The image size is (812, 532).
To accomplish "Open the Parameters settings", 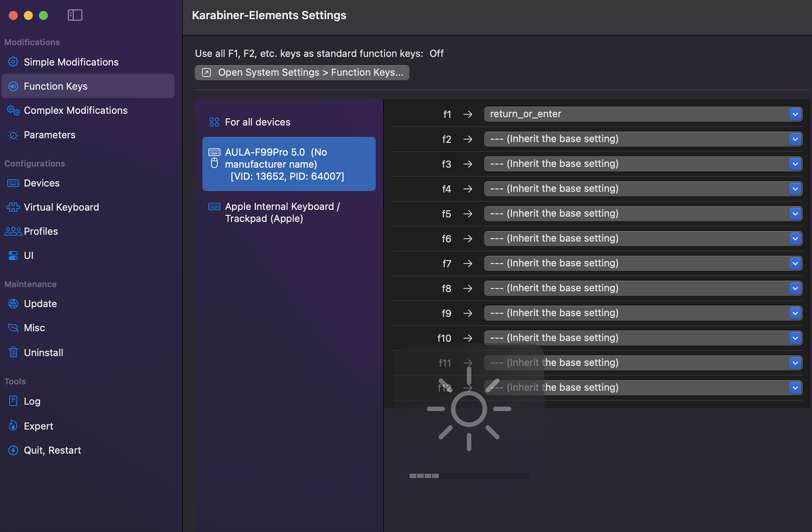I will 49,135.
